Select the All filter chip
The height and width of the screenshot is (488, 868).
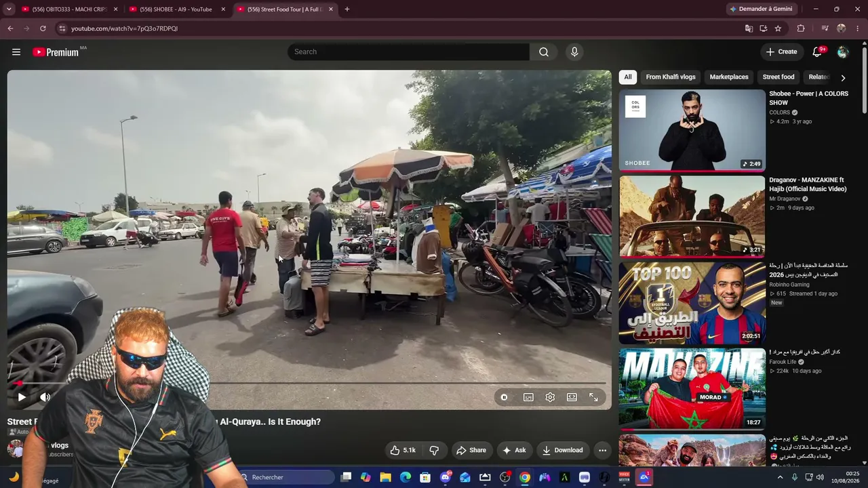628,77
